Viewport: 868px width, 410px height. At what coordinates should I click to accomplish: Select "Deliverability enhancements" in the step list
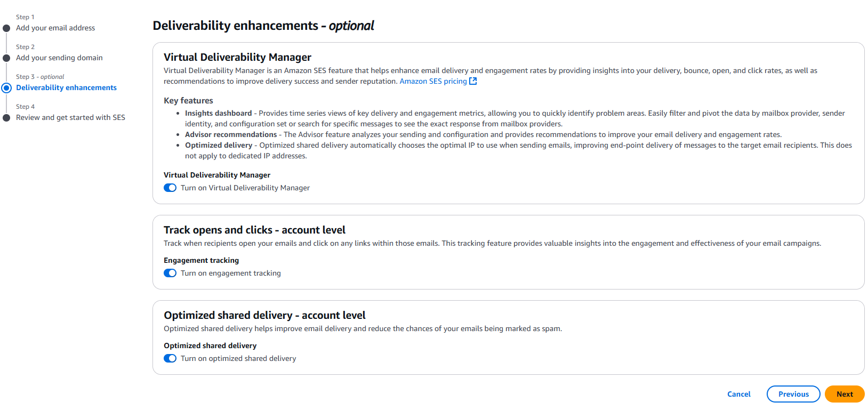[66, 87]
